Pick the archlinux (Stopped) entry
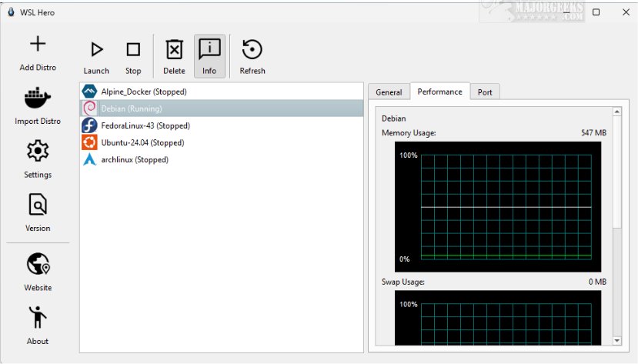The width and height of the screenshot is (638, 364). point(135,159)
